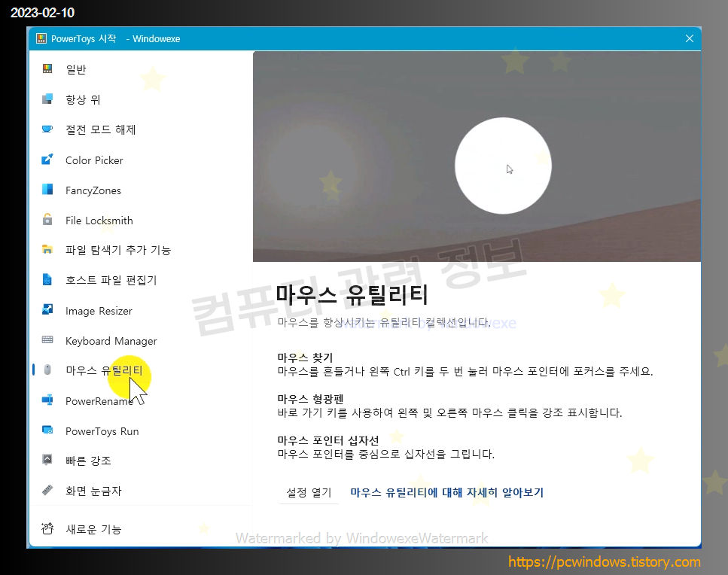The height and width of the screenshot is (575, 728).
Task: Click the 절전 모드 해제 coffee cup icon
Action: click(47, 129)
